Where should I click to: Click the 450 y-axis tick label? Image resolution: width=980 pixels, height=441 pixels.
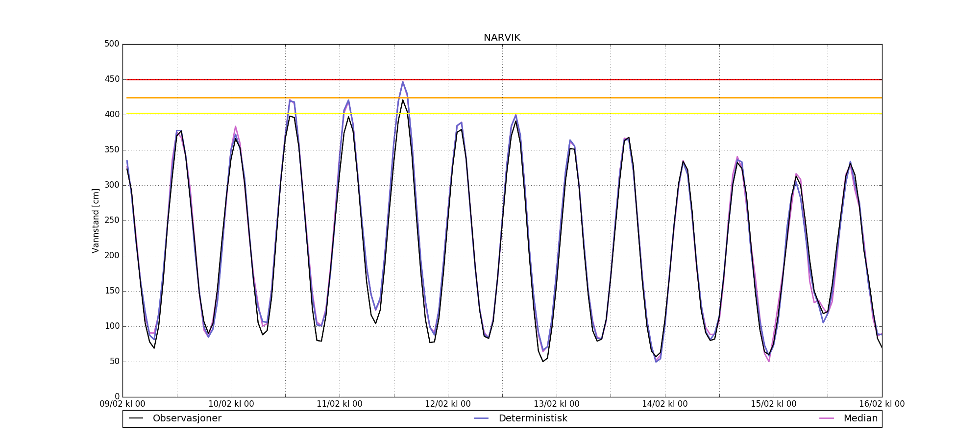point(112,79)
